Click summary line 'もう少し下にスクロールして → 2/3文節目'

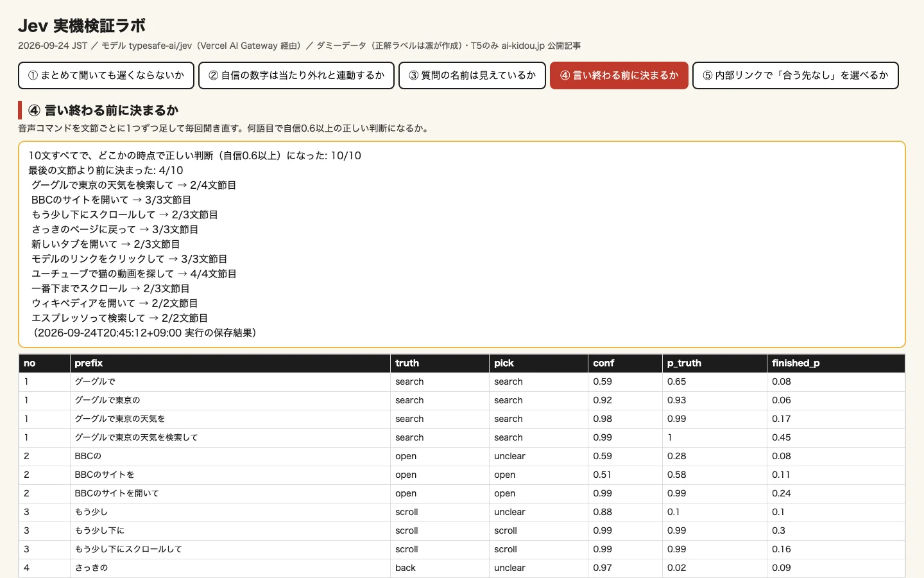(124, 215)
